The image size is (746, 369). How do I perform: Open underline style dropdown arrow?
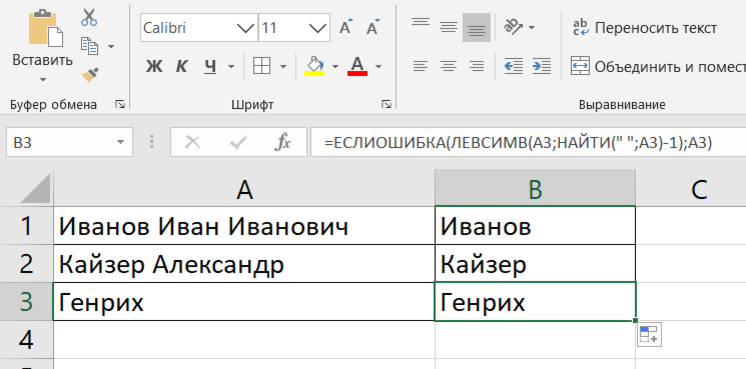231,66
